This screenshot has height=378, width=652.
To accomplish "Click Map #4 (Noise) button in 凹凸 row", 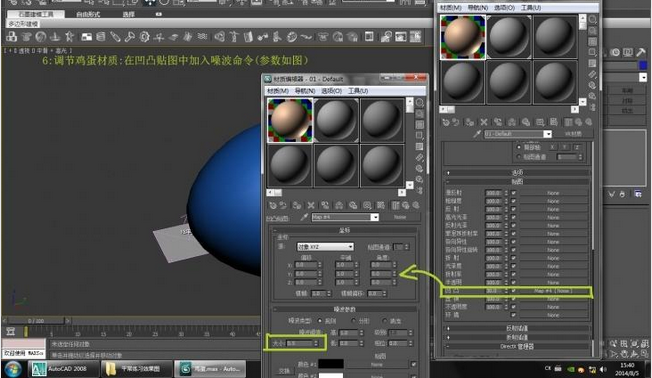I will (x=553, y=291).
